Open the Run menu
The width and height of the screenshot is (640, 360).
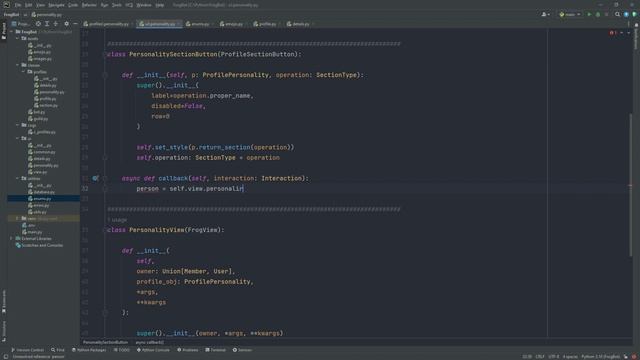pos(104,5)
